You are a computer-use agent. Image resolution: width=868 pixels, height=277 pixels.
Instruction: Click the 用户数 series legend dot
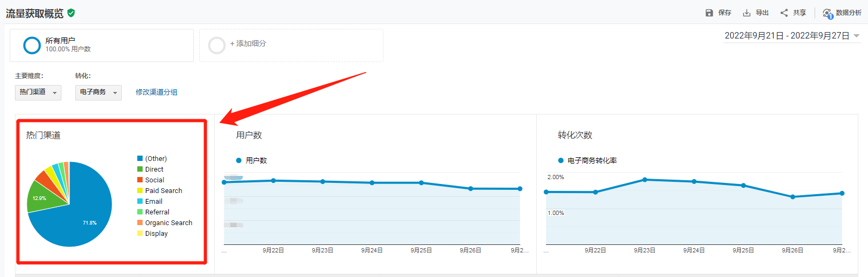239,160
